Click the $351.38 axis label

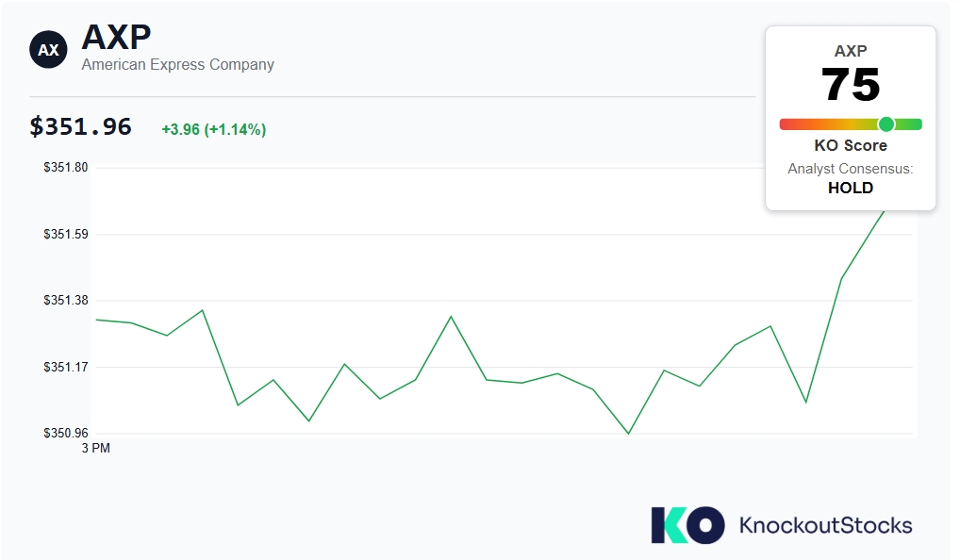[x=65, y=300]
